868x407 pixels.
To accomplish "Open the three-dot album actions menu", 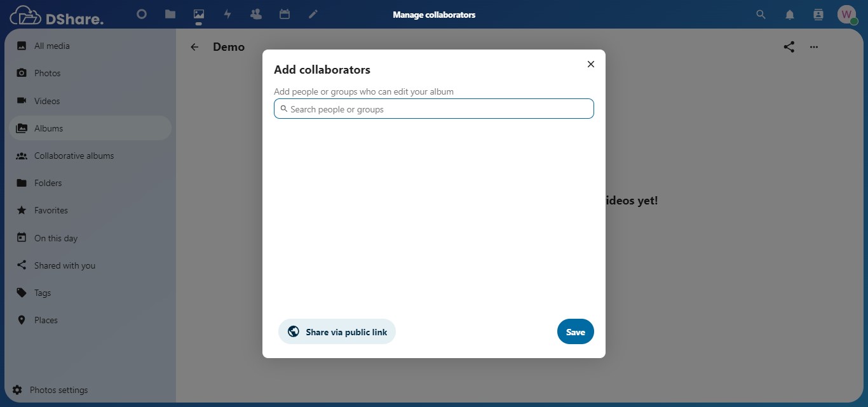I will [814, 47].
